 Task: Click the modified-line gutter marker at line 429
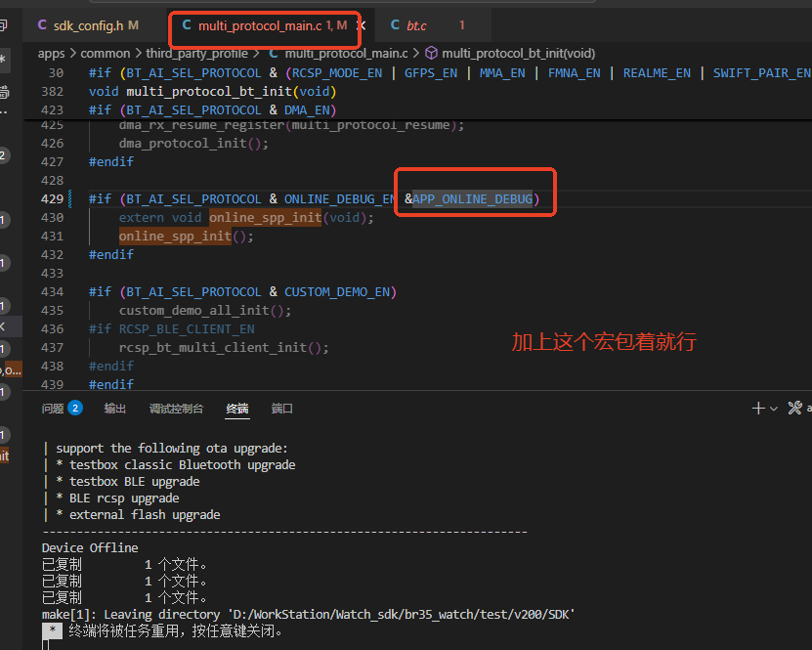pos(70,198)
